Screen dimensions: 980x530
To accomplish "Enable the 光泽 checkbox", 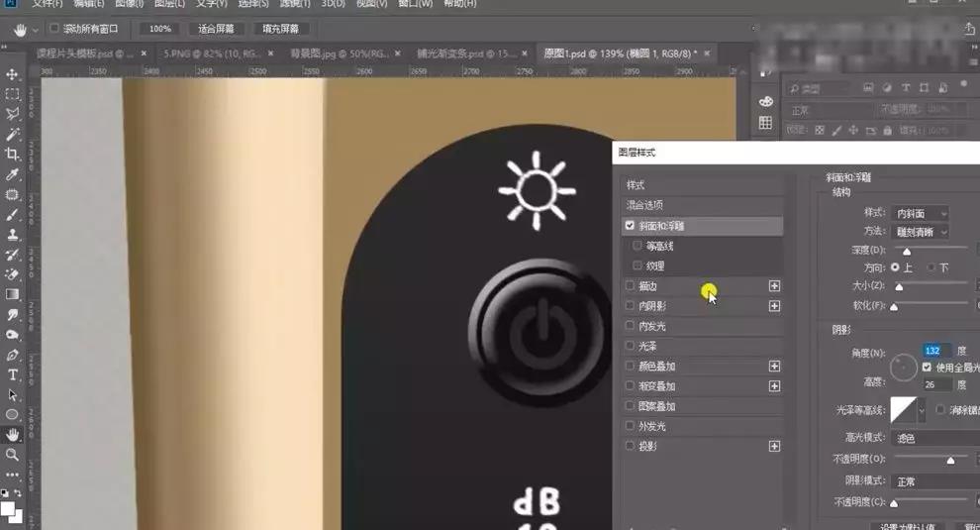I will 630,346.
